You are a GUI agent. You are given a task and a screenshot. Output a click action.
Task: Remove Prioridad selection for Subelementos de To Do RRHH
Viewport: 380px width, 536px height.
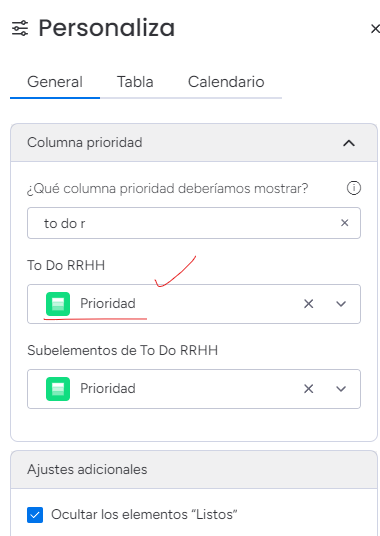pyautogui.click(x=309, y=389)
